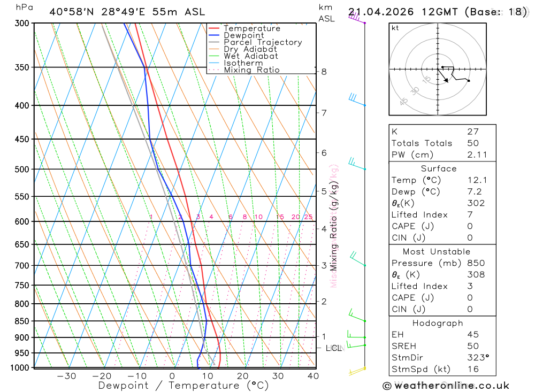Click the purple wind barb at 300 hPa
The height and width of the screenshot is (392, 535).
pos(356,18)
